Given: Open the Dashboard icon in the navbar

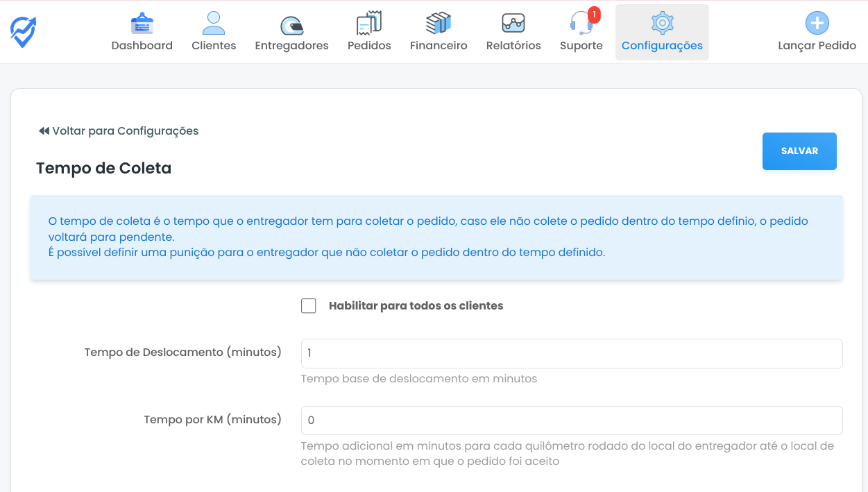Looking at the screenshot, I should tap(142, 24).
